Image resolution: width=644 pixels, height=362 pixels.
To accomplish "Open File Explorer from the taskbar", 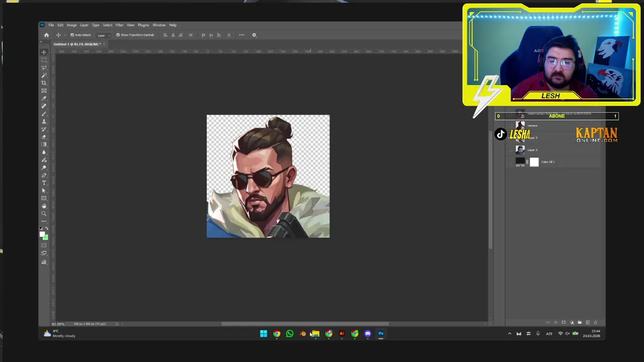I will (315, 333).
